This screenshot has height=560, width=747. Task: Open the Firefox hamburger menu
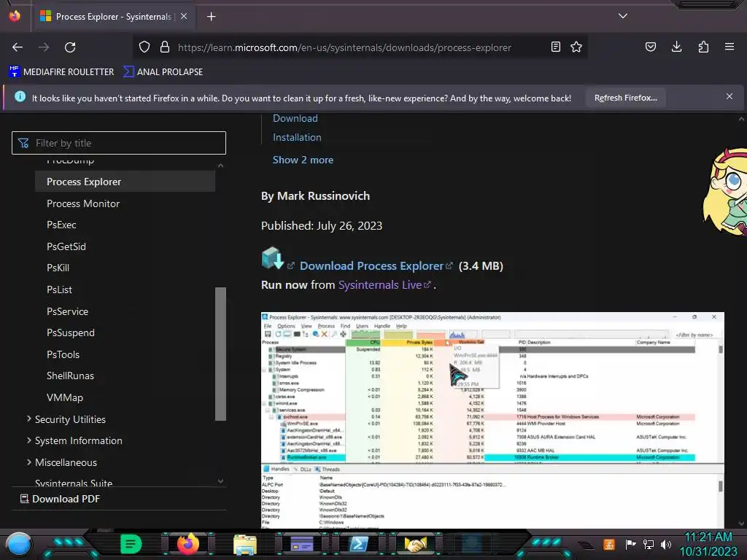click(729, 47)
